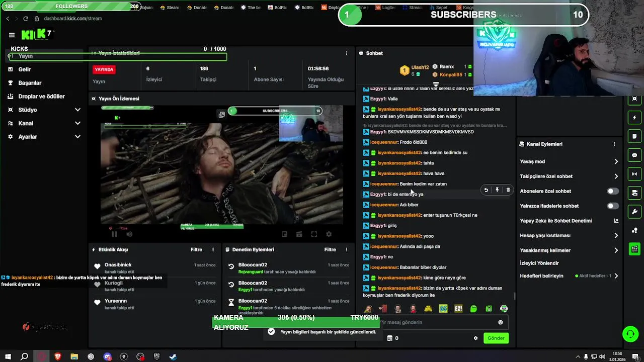Viewport: 644px width, 362px height.
Task: Open Denetim Eylemleri three-dot menu
Action: (x=346, y=249)
